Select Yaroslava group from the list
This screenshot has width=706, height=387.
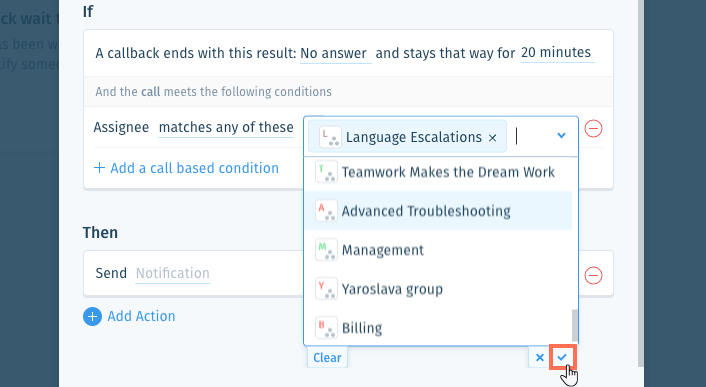pos(439,288)
